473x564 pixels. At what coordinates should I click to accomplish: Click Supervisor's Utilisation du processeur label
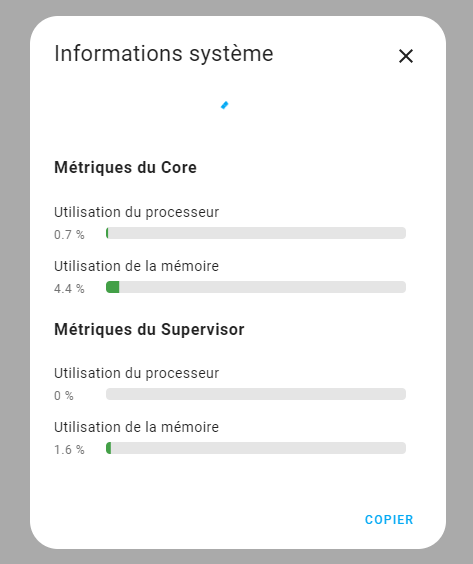(x=136, y=373)
